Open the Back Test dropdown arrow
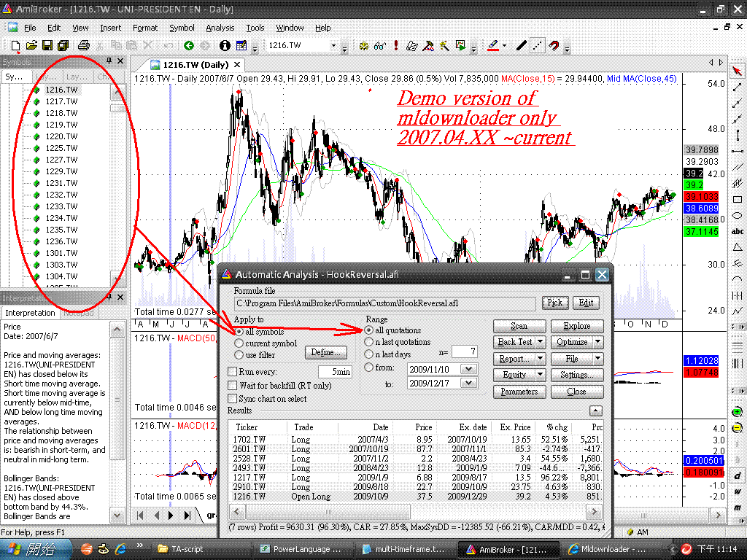The height and width of the screenshot is (560, 747). (541, 342)
